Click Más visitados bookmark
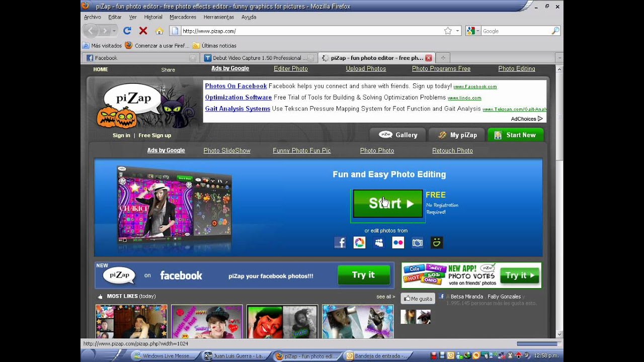 point(103,46)
